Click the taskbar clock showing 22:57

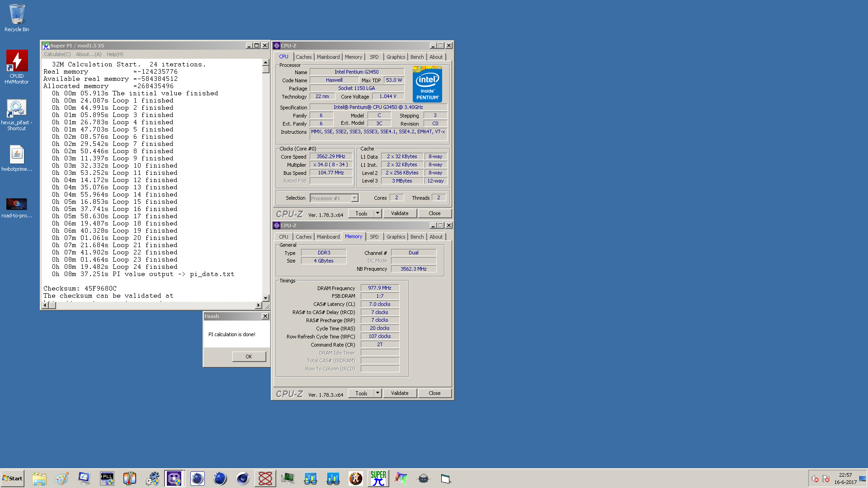tap(845, 475)
